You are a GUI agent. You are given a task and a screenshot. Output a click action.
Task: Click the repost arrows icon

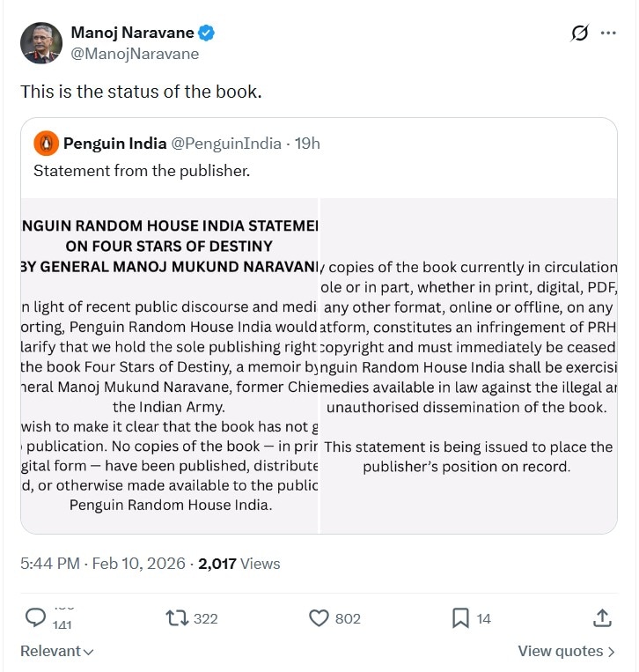coord(177,618)
